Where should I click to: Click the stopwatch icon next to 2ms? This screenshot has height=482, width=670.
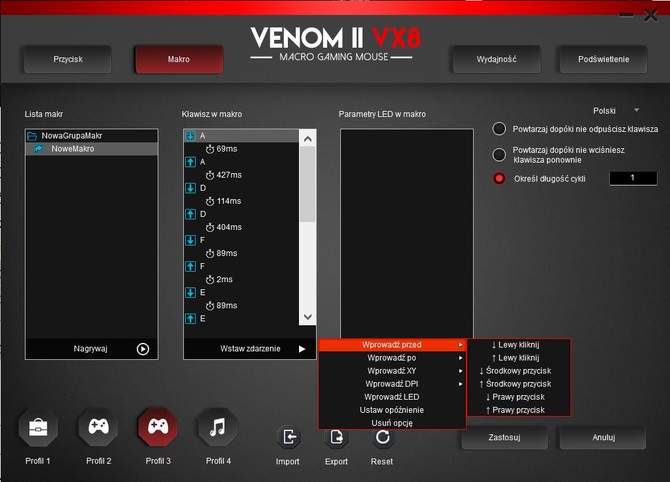pos(210,279)
